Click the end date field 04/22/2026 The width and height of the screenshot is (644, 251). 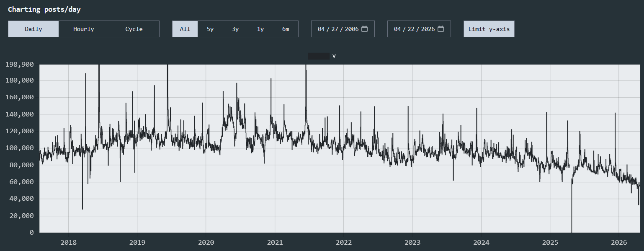[419, 29]
